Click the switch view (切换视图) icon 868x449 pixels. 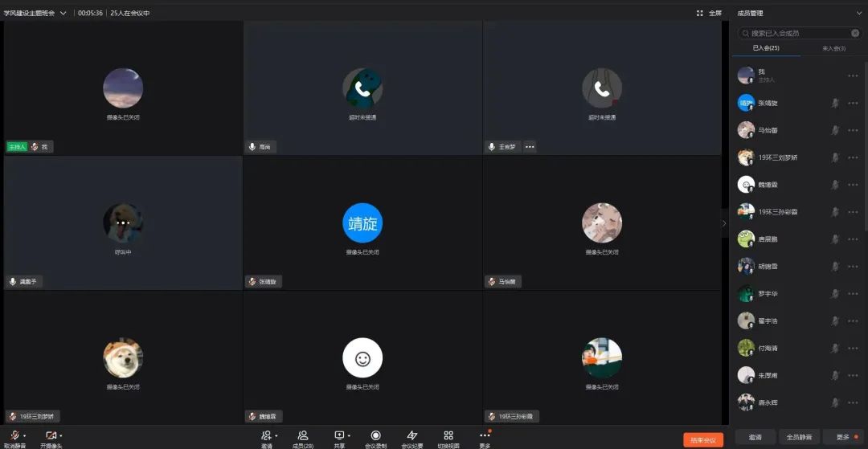448,436
